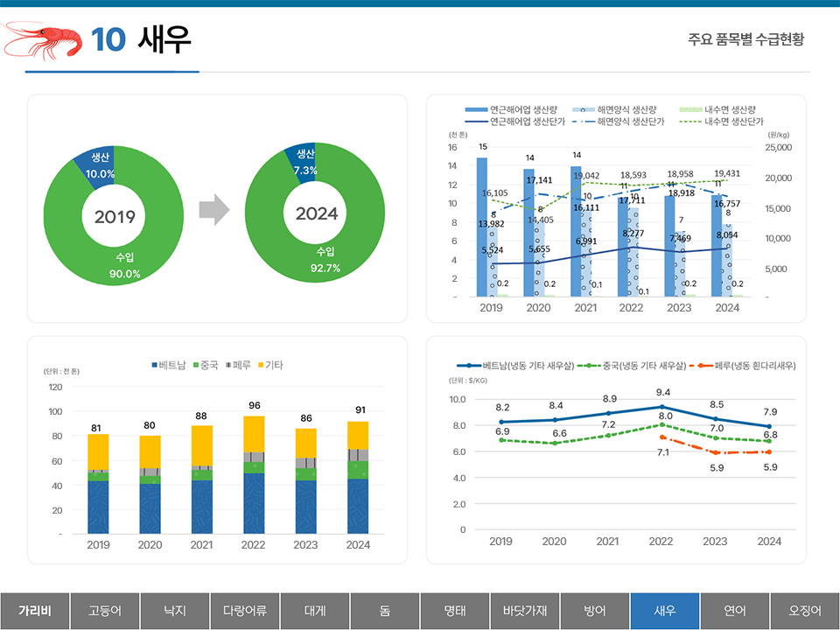Screen dimensions: 840x630
Task: Click the 베트남 blue legend swatch
Action: click(x=155, y=365)
